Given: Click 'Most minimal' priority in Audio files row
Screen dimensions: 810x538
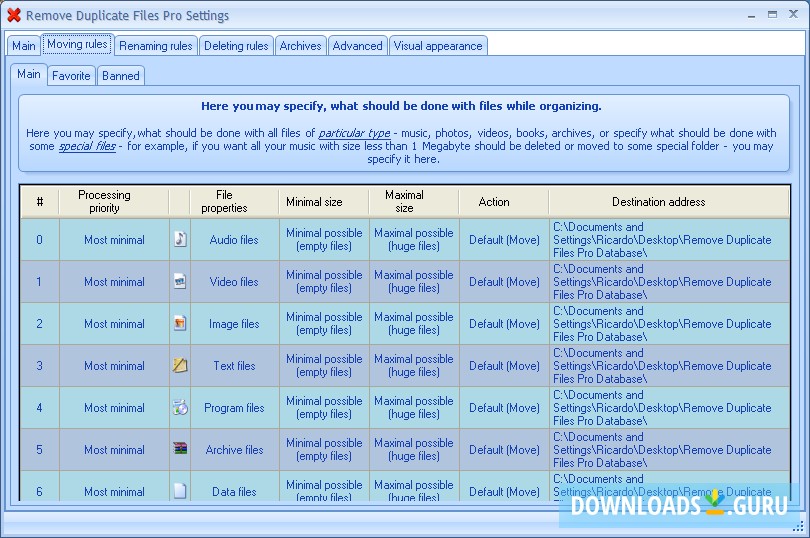Looking at the screenshot, I should [114, 240].
